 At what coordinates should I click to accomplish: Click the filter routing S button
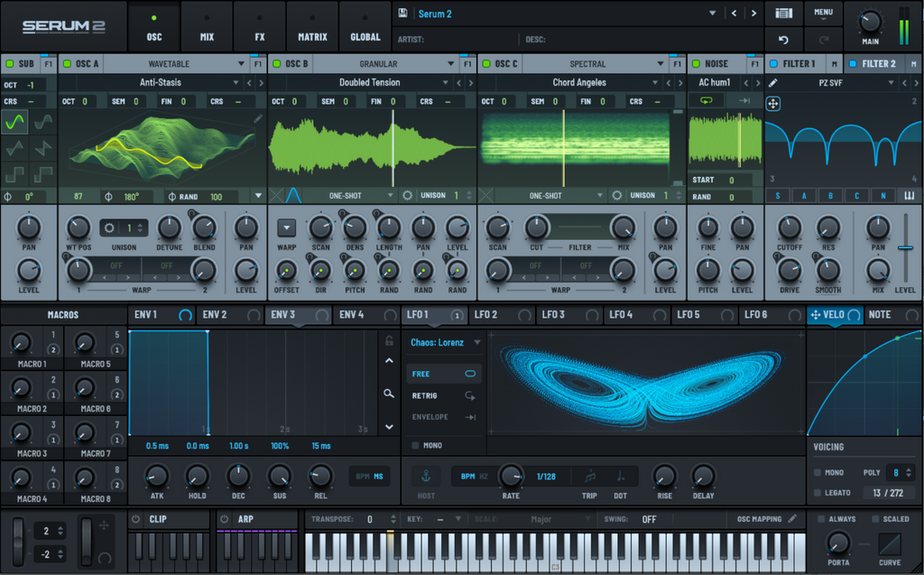[778, 196]
